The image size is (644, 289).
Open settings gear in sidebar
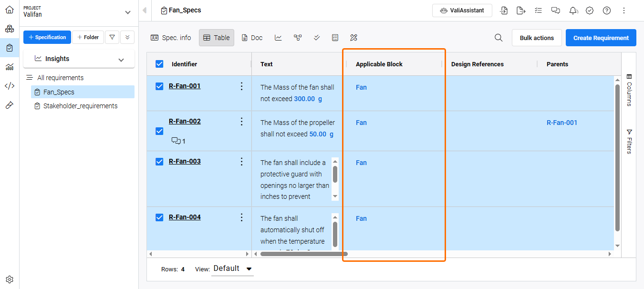click(x=10, y=279)
